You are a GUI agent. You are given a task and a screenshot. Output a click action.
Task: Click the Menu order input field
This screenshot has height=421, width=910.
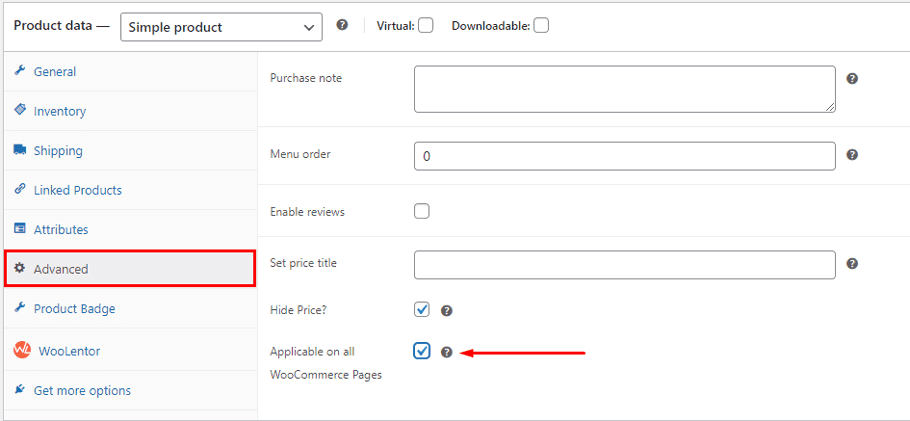point(625,156)
